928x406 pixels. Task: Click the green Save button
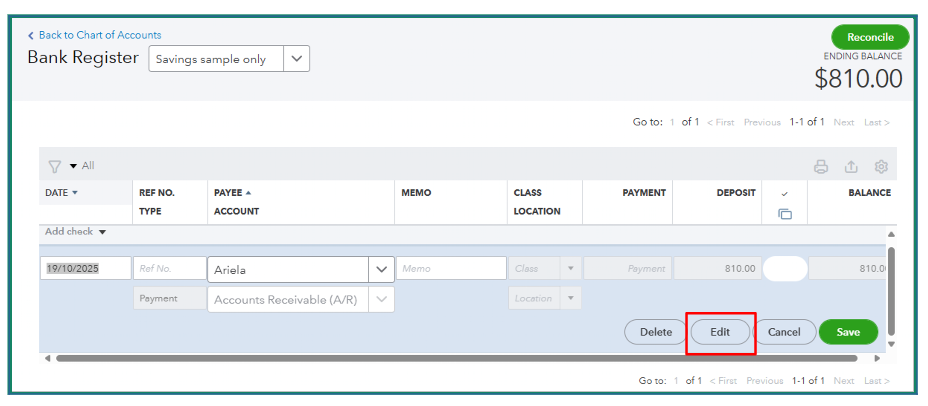coord(848,332)
